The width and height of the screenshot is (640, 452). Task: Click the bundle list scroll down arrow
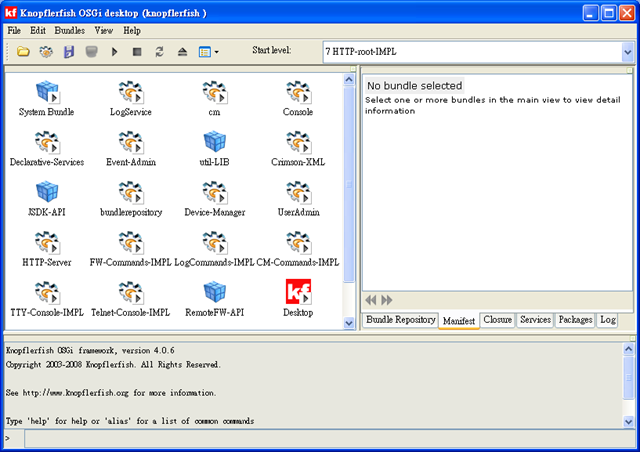tap(349, 323)
